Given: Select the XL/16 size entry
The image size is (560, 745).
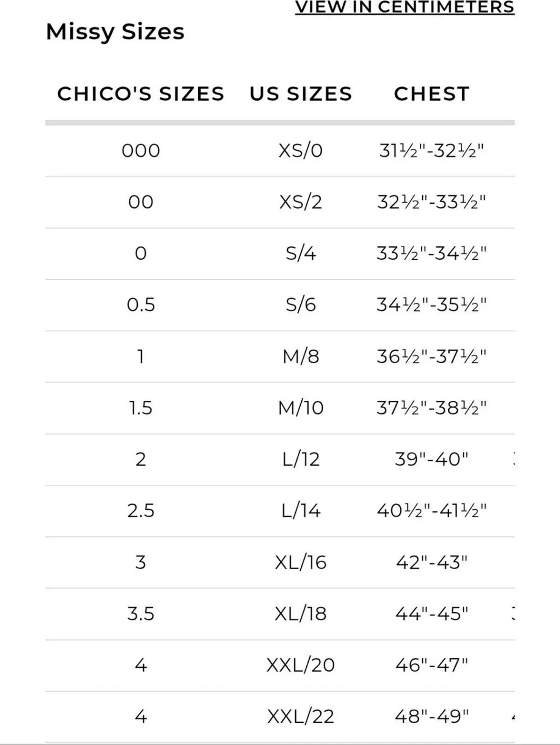Looking at the screenshot, I should 301,562.
